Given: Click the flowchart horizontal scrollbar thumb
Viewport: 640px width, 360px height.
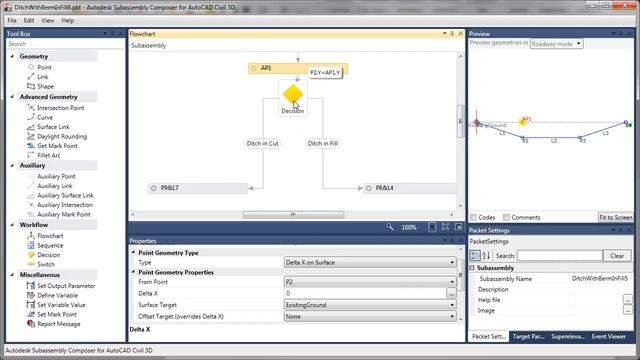Looking at the screenshot, I should pos(293,214).
